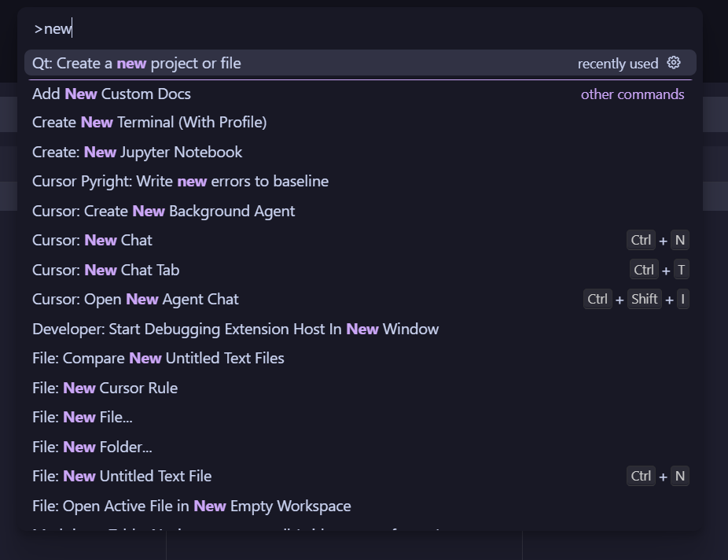This screenshot has height=560, width=728.
Task: Click File: New File... command
Action: pos(83,418)
